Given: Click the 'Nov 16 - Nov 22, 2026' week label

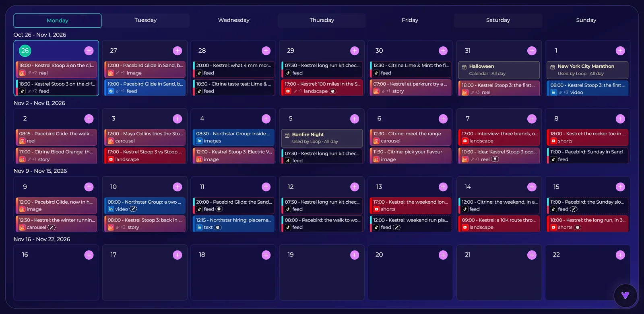Looking at the screenshot, I should pyautogui.click(x=42, y=239).
